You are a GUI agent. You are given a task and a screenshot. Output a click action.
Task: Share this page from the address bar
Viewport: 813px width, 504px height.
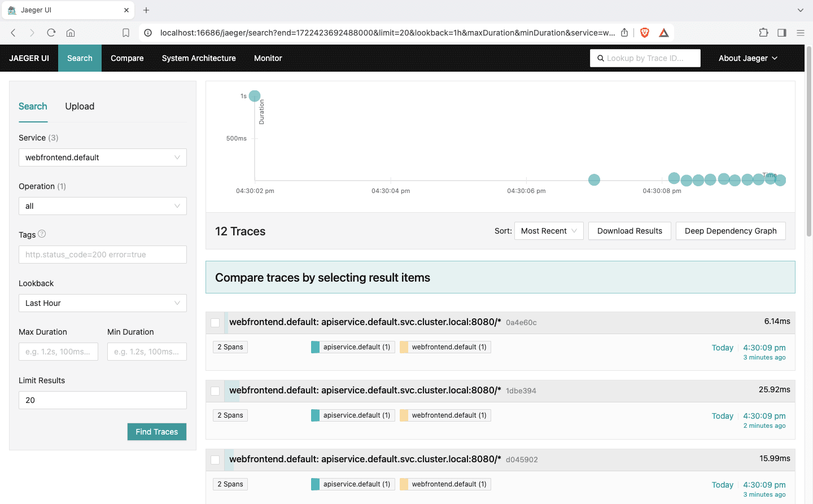[624, 33]
